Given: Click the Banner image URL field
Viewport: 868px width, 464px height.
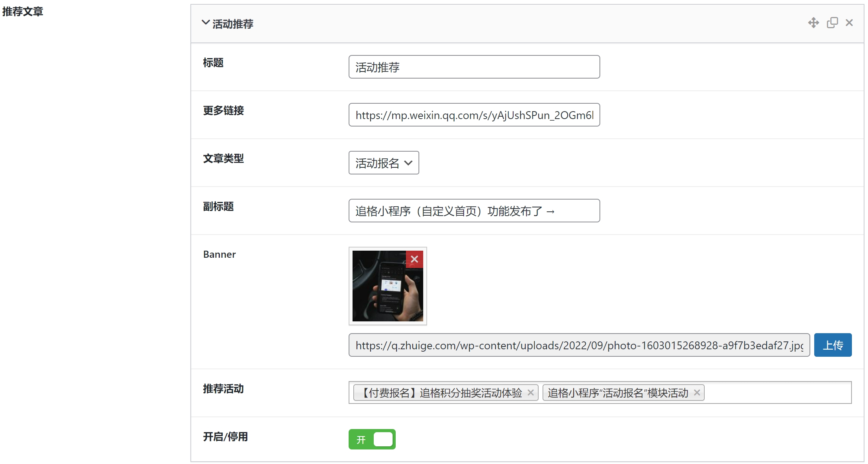Looking at the screenshot, I should (579, 345).
